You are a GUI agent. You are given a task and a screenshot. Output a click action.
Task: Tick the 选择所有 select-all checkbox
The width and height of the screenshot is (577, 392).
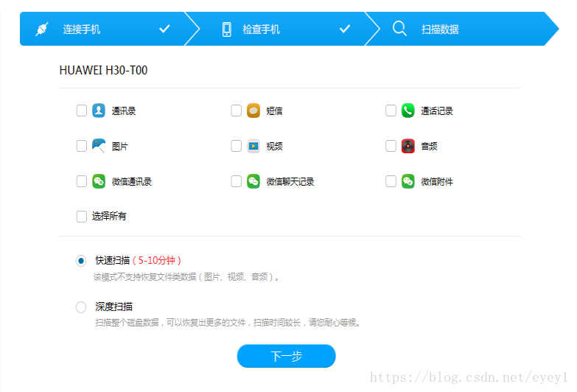pyautogui.click(x=81, y=217)
